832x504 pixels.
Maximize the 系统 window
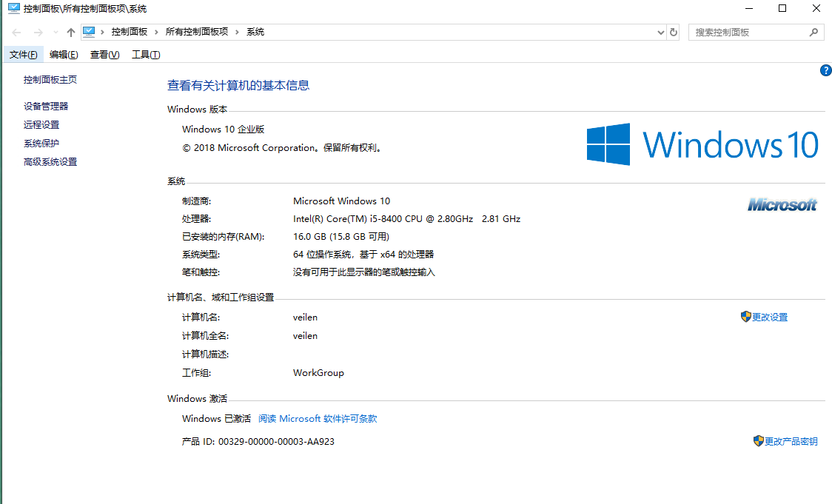pos(782,8)
